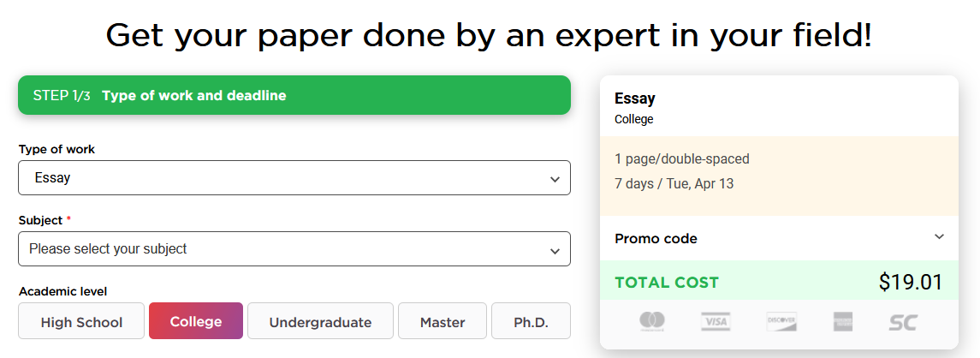Choose Master academic level
The width and height of the screenshot is (980, 358).
pyautogui.click(x=442, y=322)
